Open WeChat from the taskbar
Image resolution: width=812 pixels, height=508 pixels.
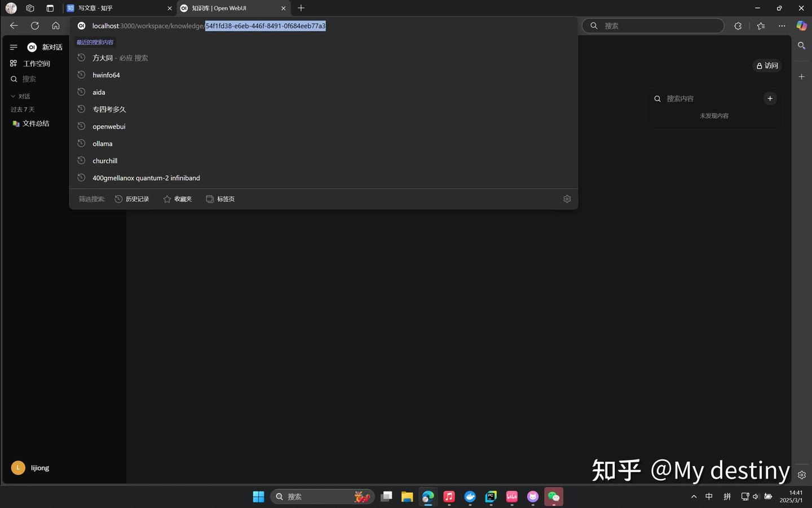(x=554, y=497)
